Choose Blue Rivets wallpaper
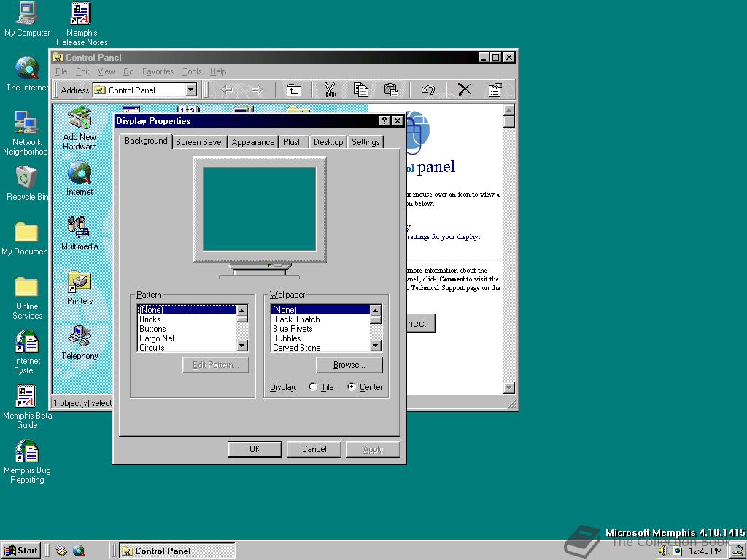The image size is (747, 560). 320,329
